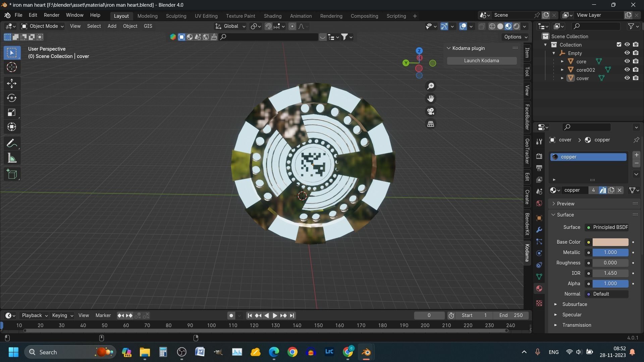The image size is (644, 362).
Task: Expand the Transmission section
Action: coord(555,325)
